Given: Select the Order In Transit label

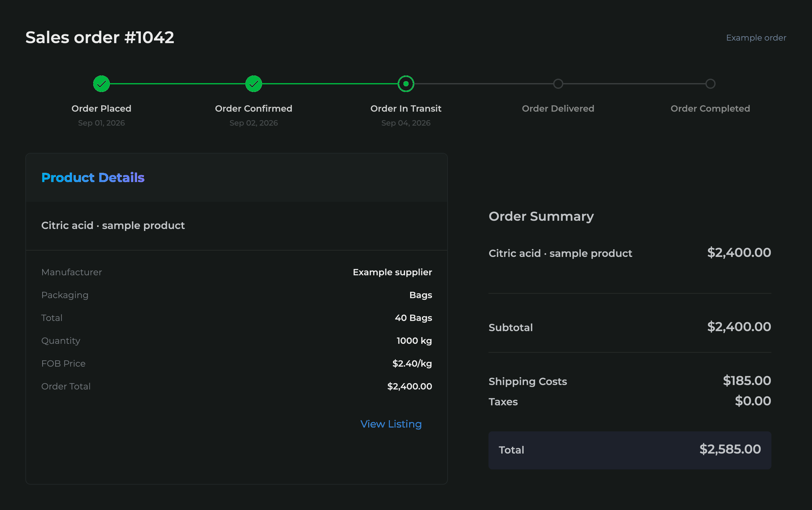Looking at the screenshot, I should (x=406, y=108).
